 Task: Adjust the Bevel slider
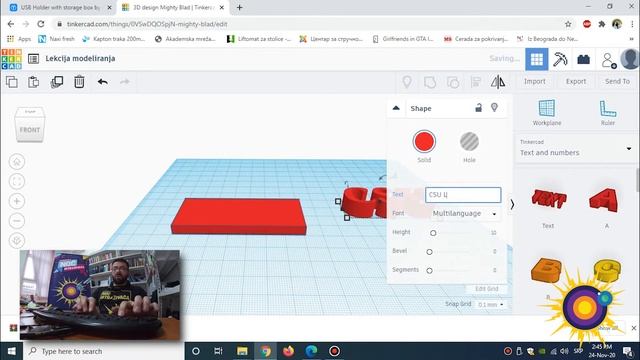coord(429,252)
